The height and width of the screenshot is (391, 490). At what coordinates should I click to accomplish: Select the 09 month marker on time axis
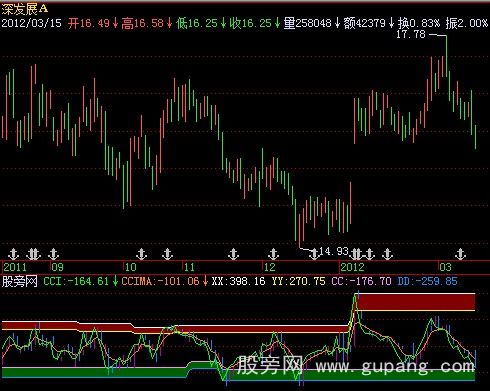tap(58, 267)
